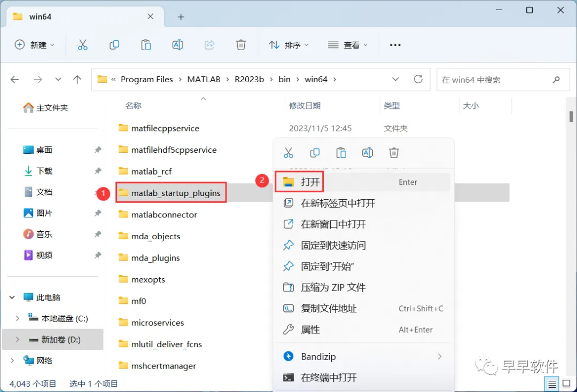Open recent locations dropdown arrow
Screen dimensions: 577x392
[x=58, y=80]
